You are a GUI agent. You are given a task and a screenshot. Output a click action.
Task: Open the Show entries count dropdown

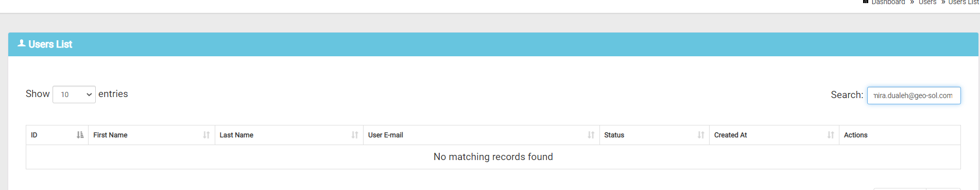[x=74, y=94]
